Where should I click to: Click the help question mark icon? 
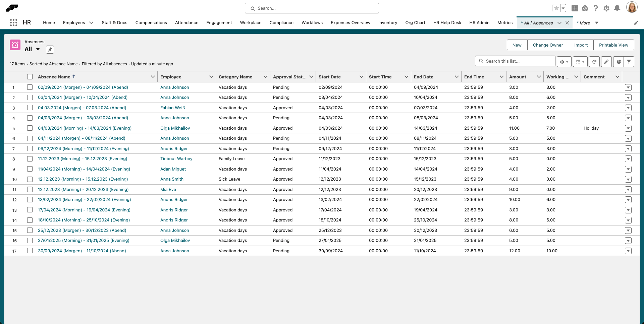(596, 8)
